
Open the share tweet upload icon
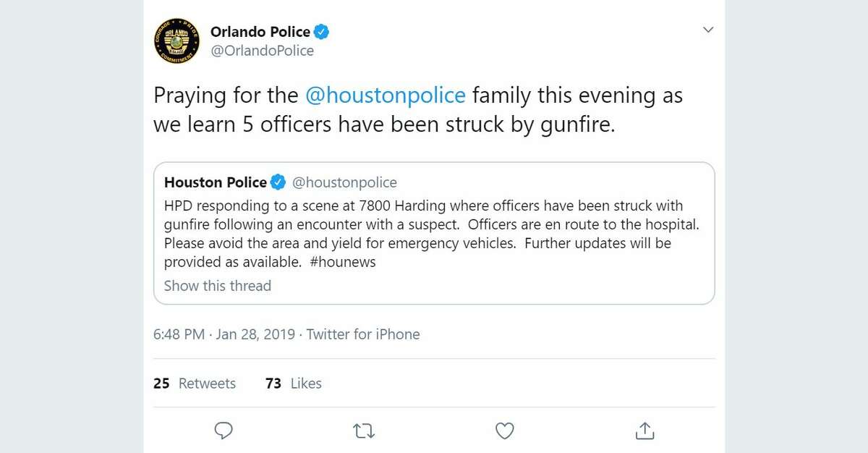(644, 431)
